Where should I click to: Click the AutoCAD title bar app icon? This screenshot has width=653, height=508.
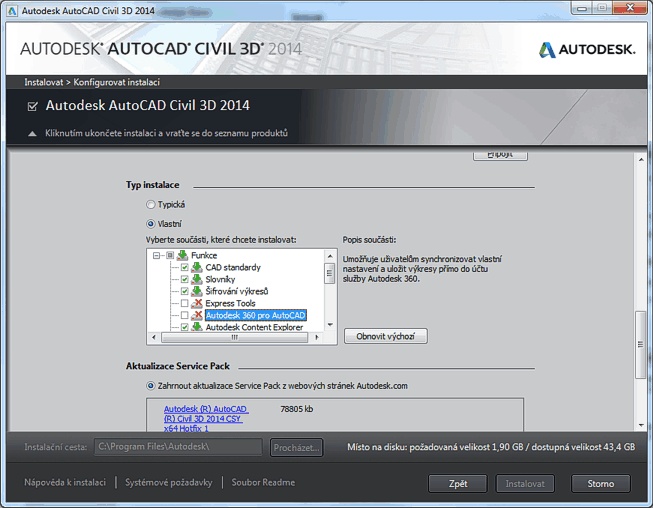coord(12,11)
